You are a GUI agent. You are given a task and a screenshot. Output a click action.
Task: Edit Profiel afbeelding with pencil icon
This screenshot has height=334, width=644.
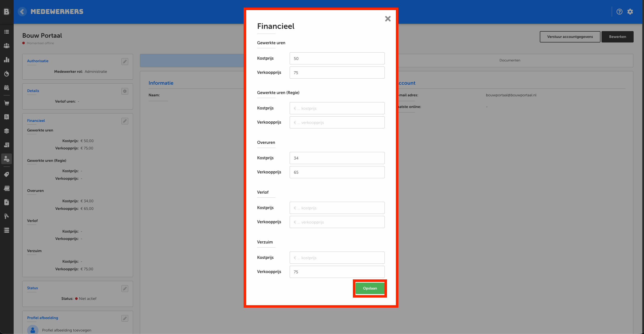125,318
